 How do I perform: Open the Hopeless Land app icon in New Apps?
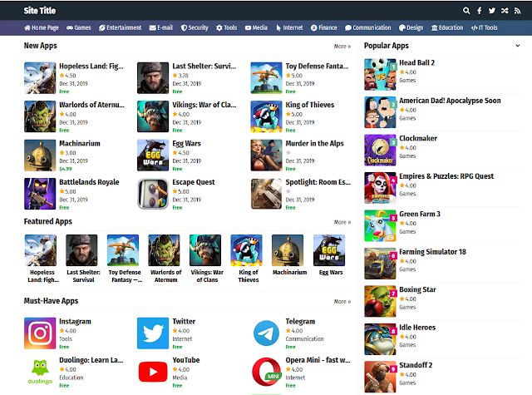pyautogui.click(x=40, y=77)
